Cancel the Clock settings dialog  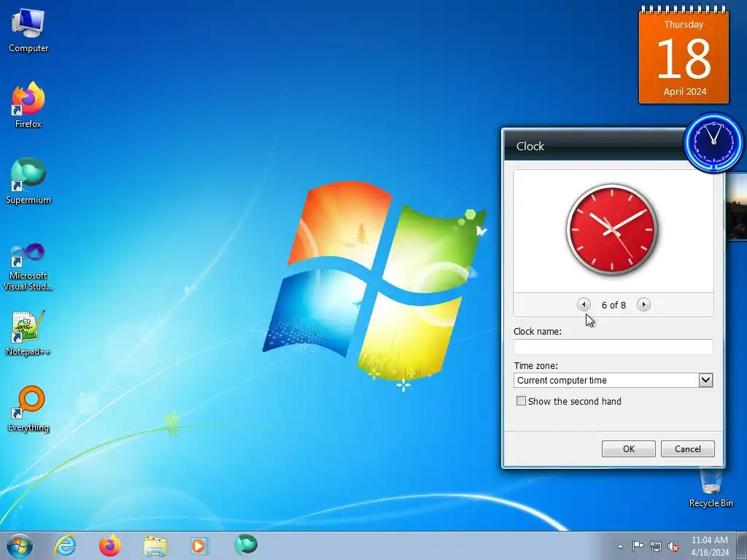tap(687, 448)
